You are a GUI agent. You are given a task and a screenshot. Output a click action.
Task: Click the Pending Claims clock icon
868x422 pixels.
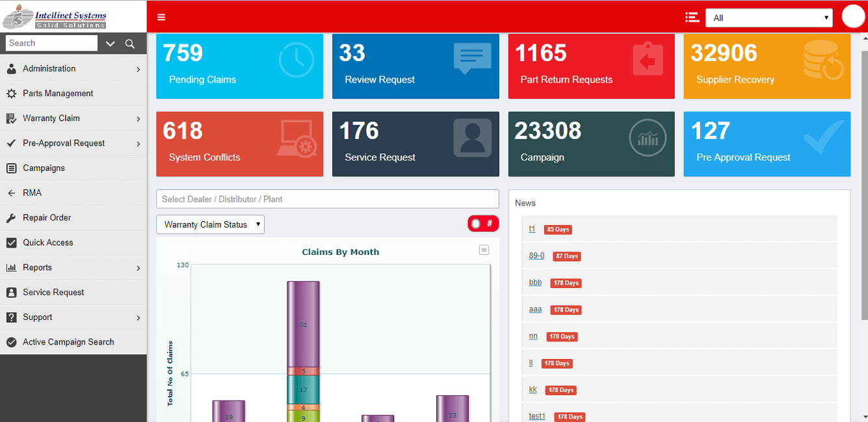tap(296, 60)
